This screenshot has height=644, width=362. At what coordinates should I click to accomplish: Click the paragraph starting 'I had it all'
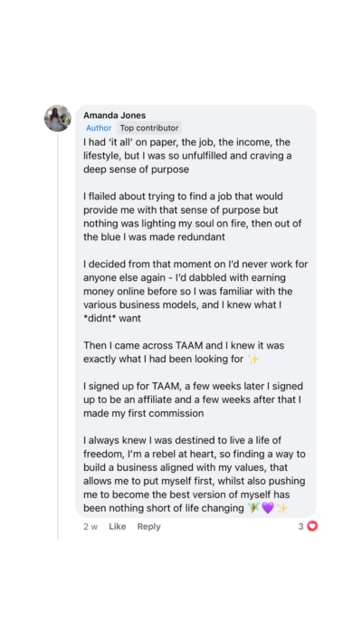coord(187,156)
